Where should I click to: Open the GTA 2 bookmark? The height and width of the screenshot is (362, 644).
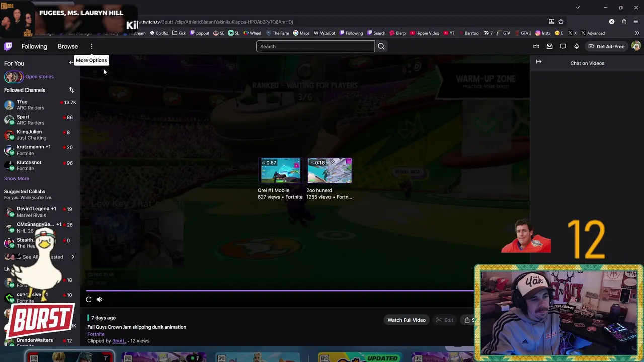point(522,33)
